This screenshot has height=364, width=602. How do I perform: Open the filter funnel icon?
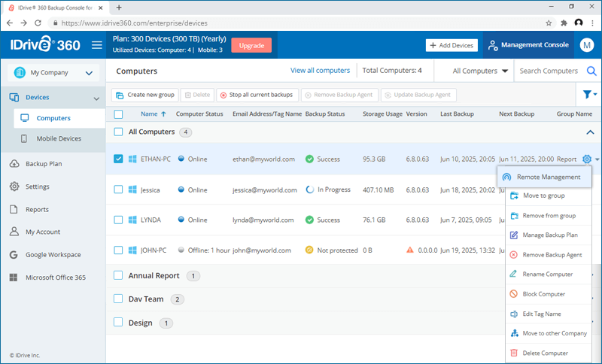tap(587, 94)
